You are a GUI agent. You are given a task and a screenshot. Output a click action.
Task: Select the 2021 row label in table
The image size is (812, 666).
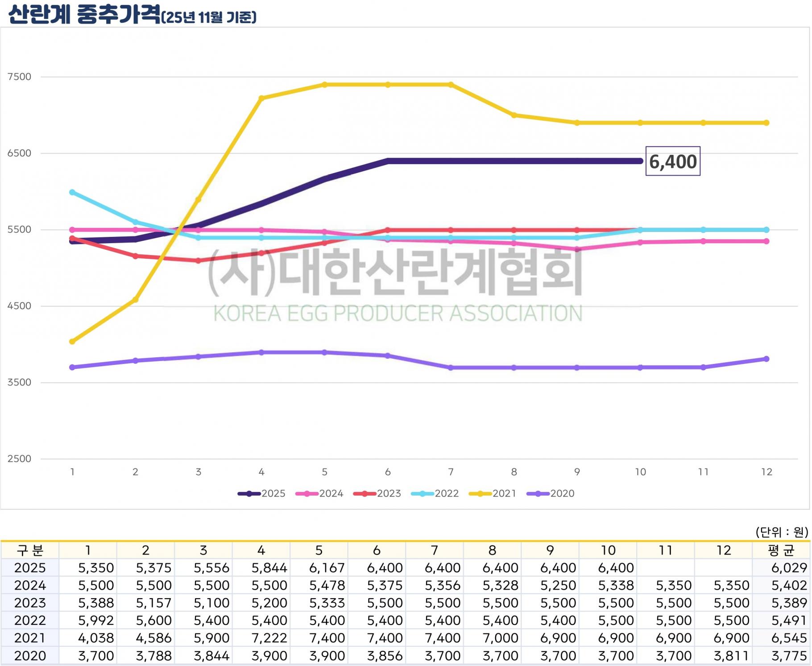(30, 638)
